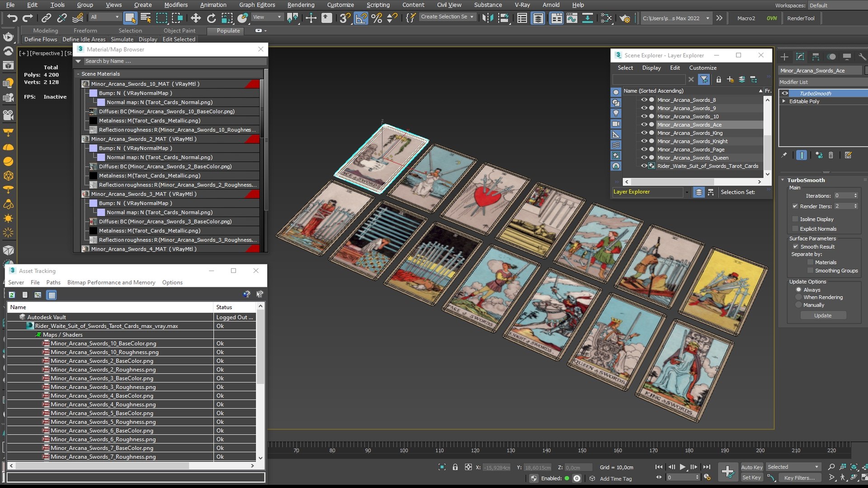Toggle Smooth Result checkbox
This screenshot has width=868, height=488.
[796, 246]
